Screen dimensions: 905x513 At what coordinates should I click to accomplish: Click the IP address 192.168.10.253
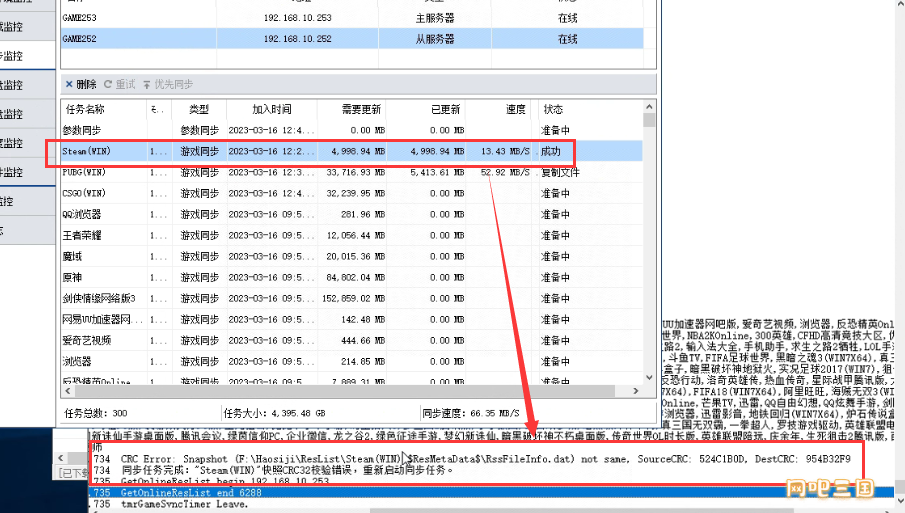tap(297, 18)
